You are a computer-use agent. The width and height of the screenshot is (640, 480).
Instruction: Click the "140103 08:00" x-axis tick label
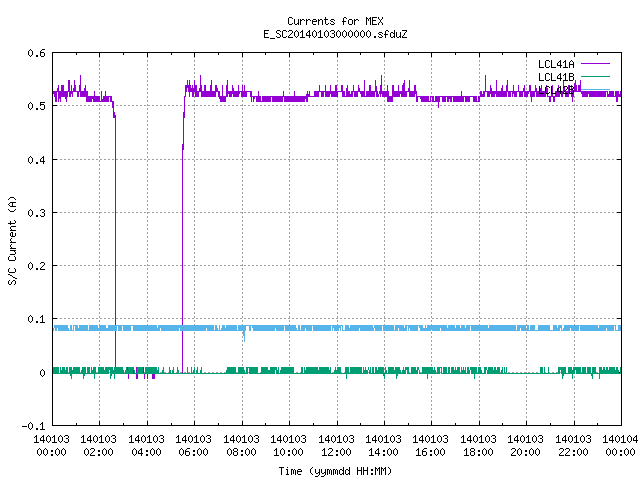(x=241, y=446)
